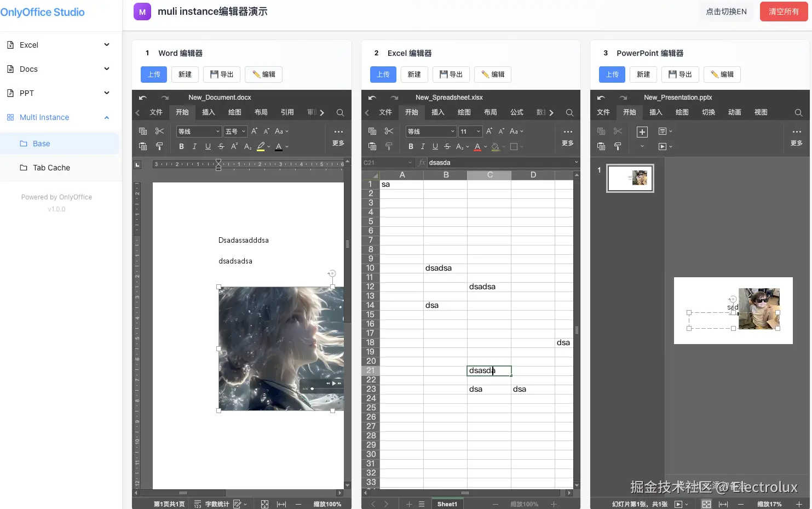Switch to the 插入 tab in Word editor

click(x=208, y=112)
